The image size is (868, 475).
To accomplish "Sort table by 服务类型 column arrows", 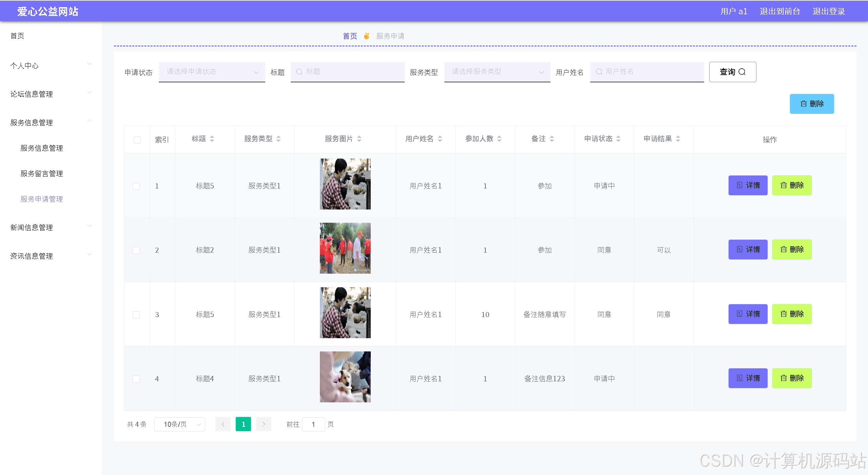I will coord(278,139).
